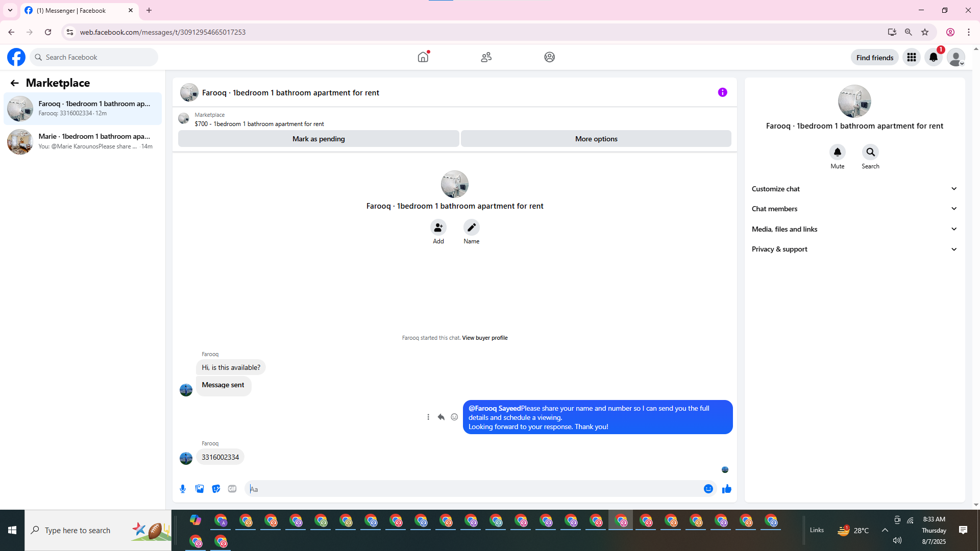980x551 pixels.
Task: Open the browser tab search dropdown
Action: 10,10
